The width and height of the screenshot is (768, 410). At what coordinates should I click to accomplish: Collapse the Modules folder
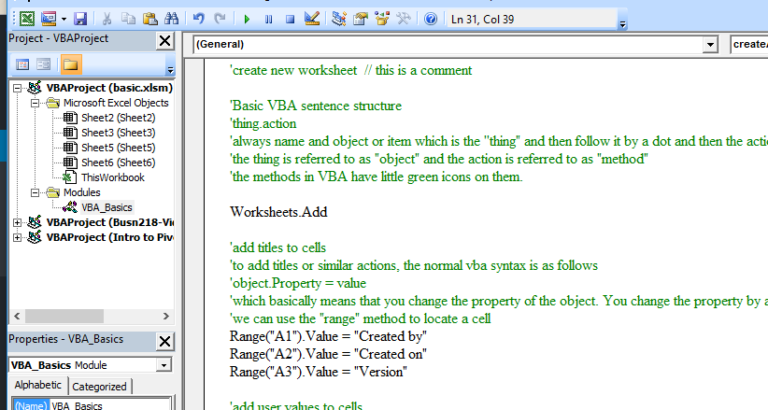point(35,193)
